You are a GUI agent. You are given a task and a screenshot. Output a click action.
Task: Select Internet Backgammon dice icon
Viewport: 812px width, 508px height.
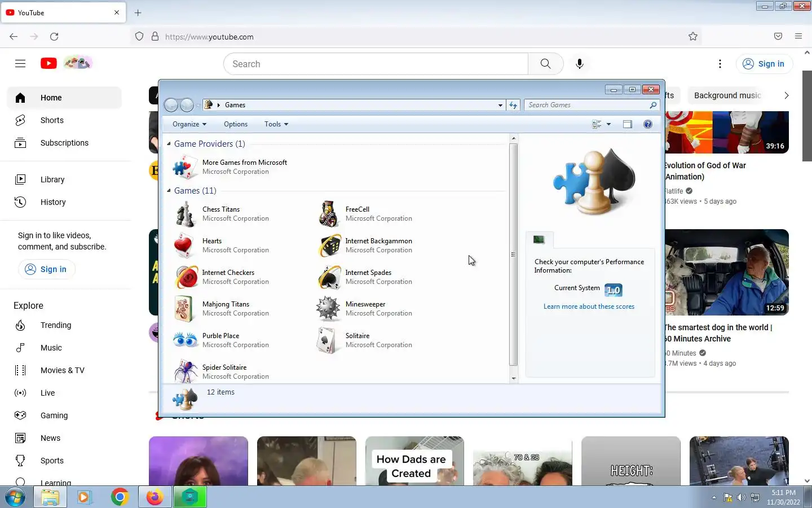329,246
